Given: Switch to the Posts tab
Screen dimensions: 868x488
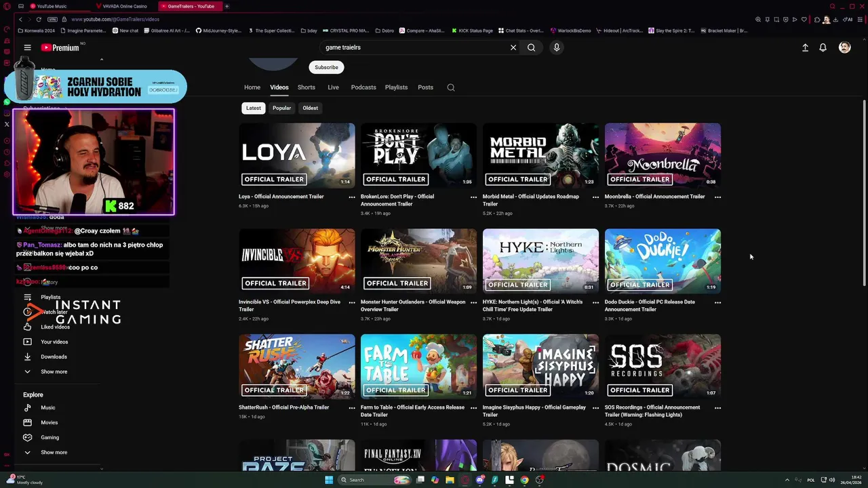Looking at the screenshot, I should point(425,87).
